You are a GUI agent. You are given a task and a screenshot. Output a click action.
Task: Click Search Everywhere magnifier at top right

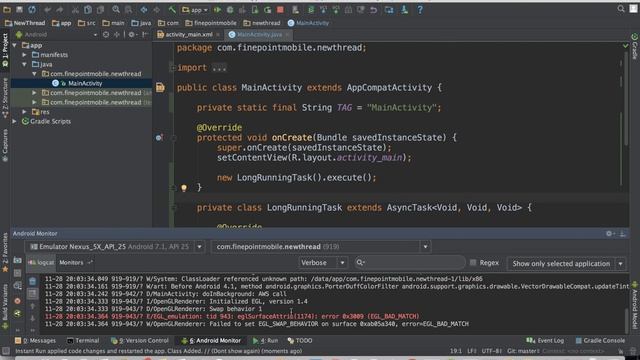click(621, 9)
